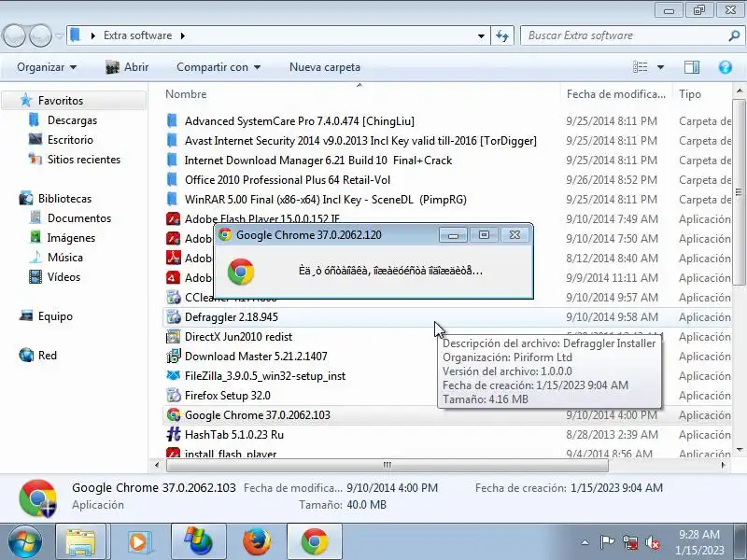This screenshot has height=560, width=747.
Task: Click the change view icon
Action: tap(640, 67)
